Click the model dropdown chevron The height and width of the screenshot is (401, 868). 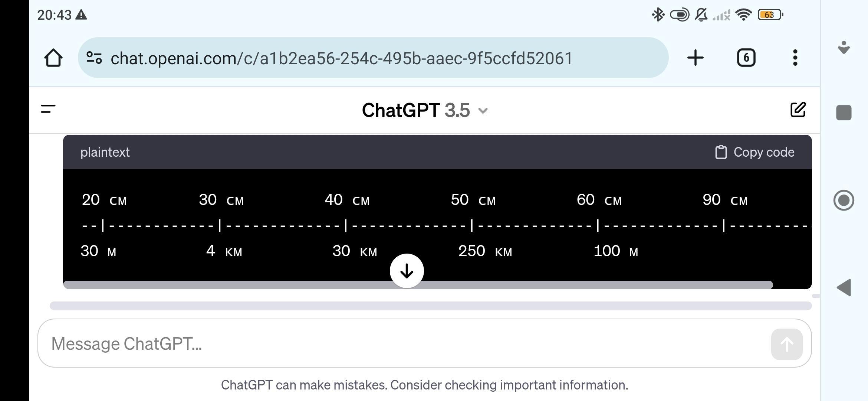pyautogui.click(x=483, y=111)
